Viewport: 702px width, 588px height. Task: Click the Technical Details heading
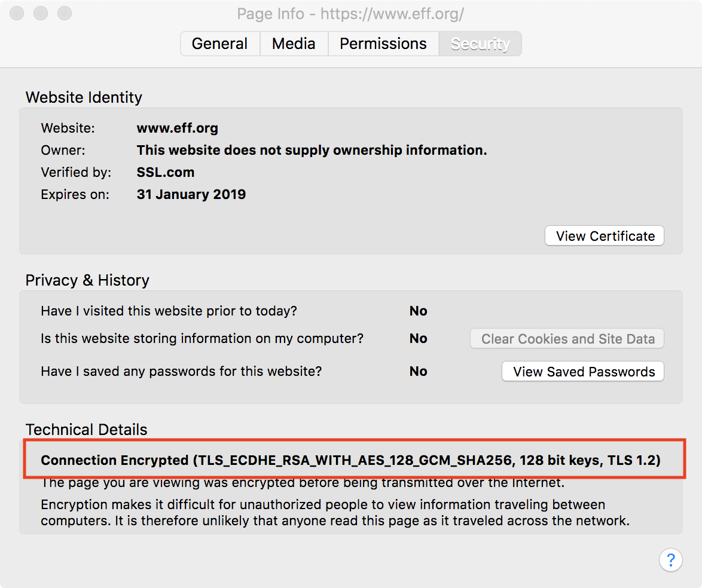pyautogui.click(x=87, y=430)
